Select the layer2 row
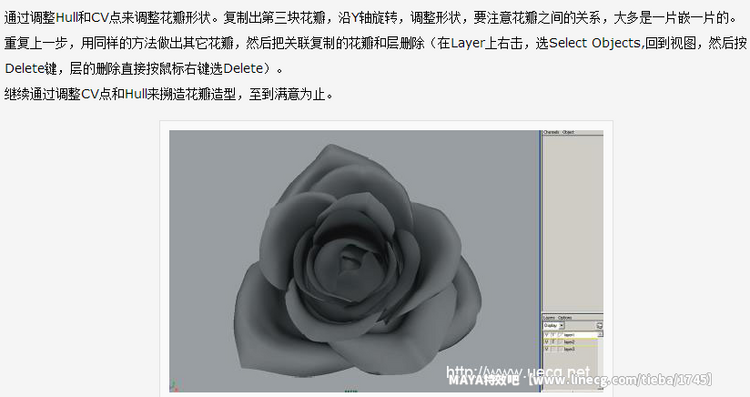The image size is (750, 397). click(x=570, y=342)
